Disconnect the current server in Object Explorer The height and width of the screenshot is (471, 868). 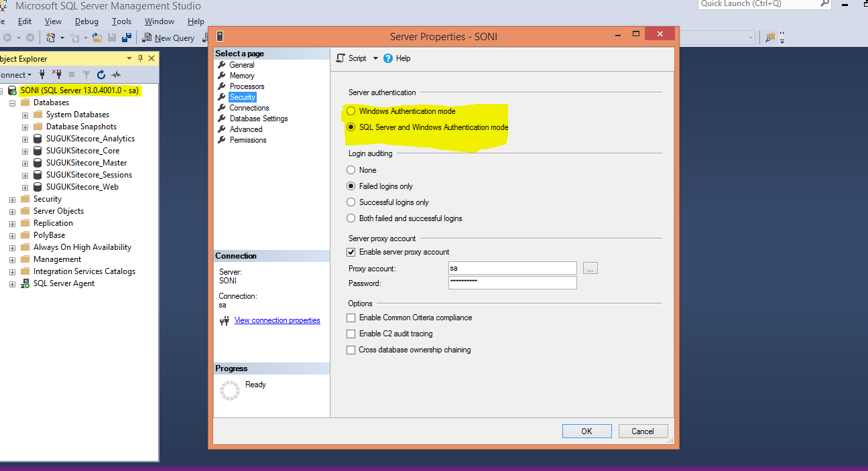click(58, 74)
